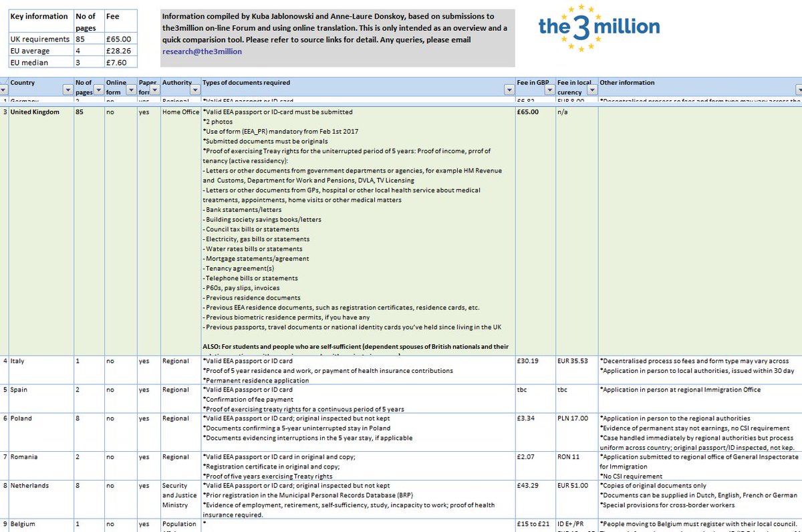
Task: Open the "Other information" column filter
Action: point(797,88)
